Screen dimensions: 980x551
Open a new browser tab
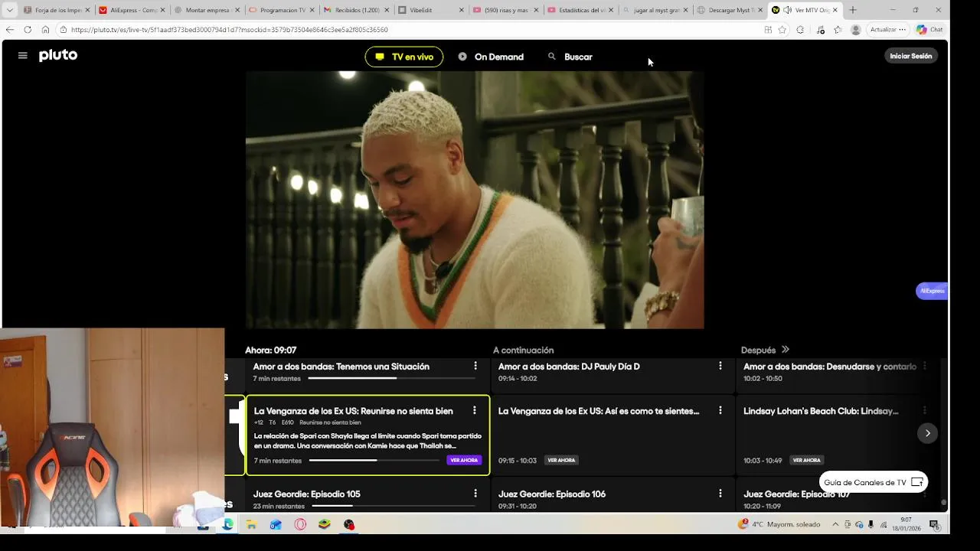coord(853,10)
